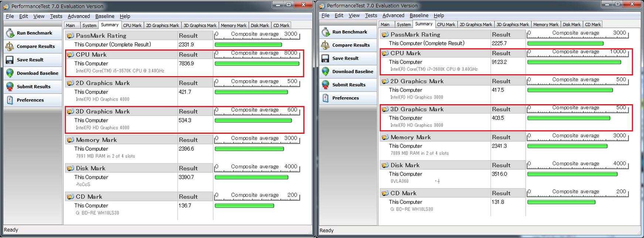644x238 pixels.
Task: Click Compare Results scales icon in right window
Action: click(x=326, y=45)
